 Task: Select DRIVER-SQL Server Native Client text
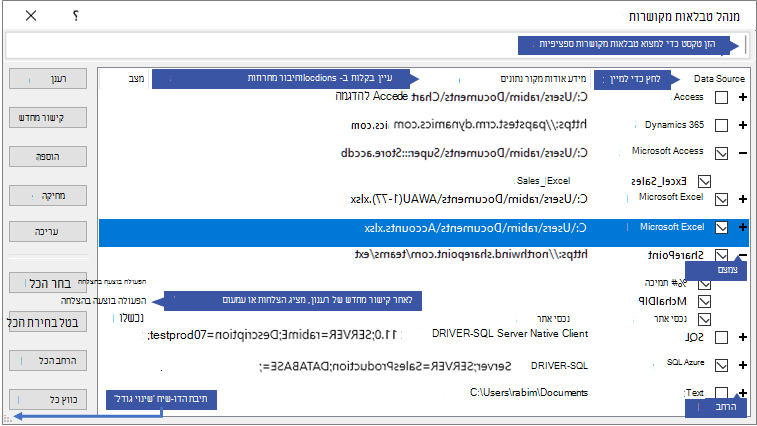pyautogui.click(x=510, y=334)
